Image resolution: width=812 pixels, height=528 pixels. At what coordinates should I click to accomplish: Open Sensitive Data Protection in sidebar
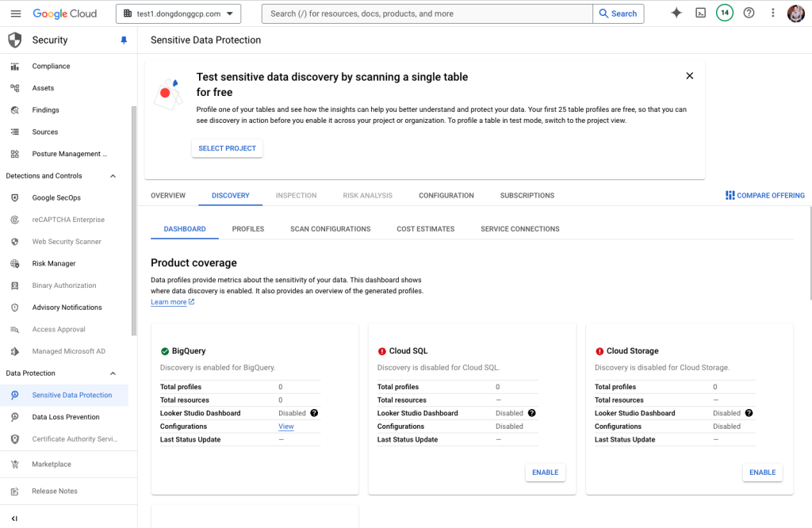tap(64, 395)
